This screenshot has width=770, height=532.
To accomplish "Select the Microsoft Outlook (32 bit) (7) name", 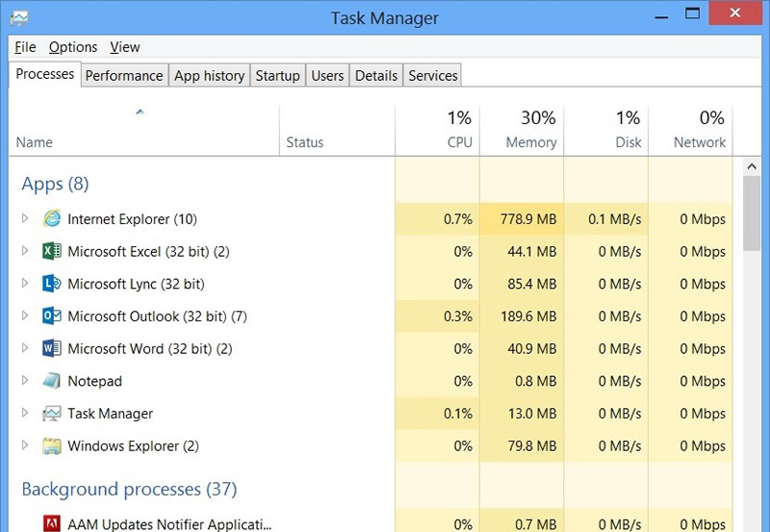I will (x=157, y=317).
